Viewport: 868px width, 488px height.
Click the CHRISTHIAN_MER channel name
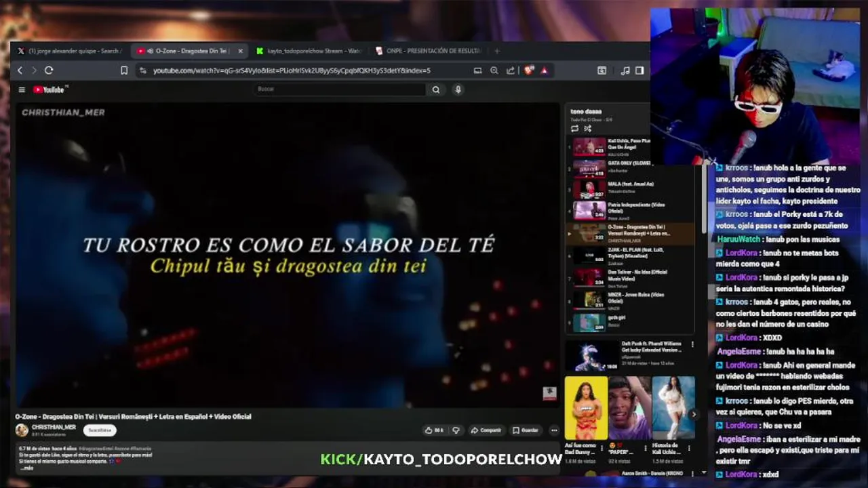pos(54,428)
